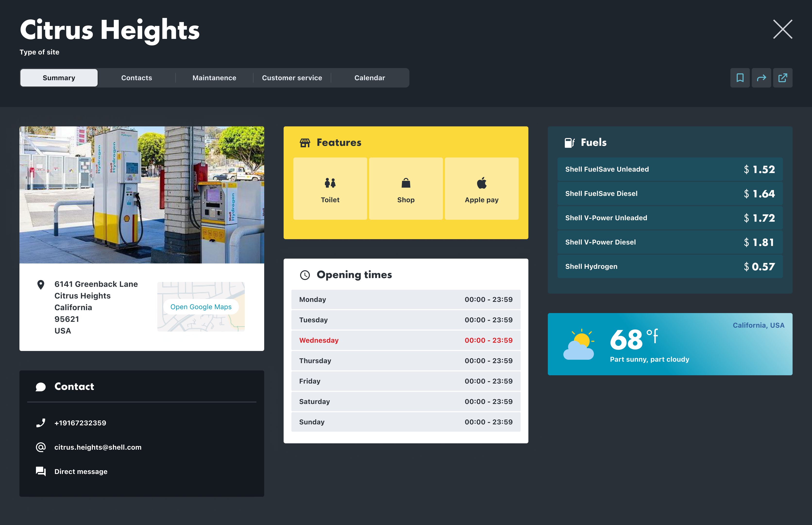
Task: Select the Shop feature tile
Action: pyautogui.click(x=406, y=189)
